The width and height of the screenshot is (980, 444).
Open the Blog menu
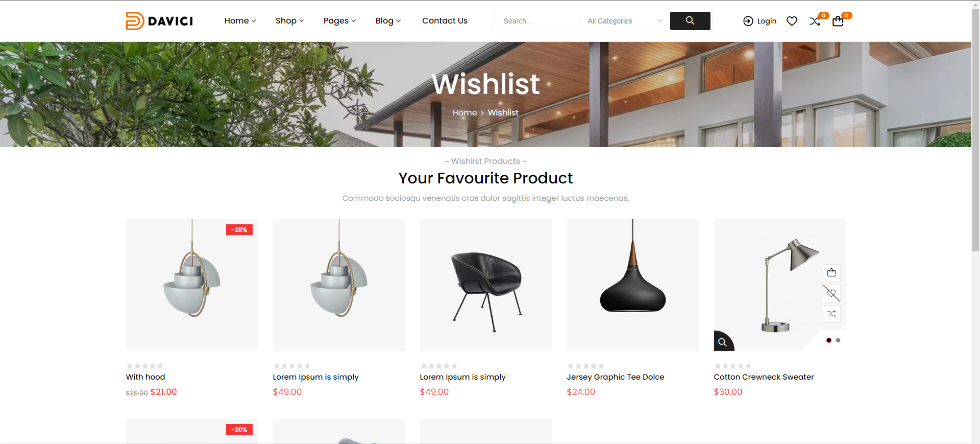point(388,21)
